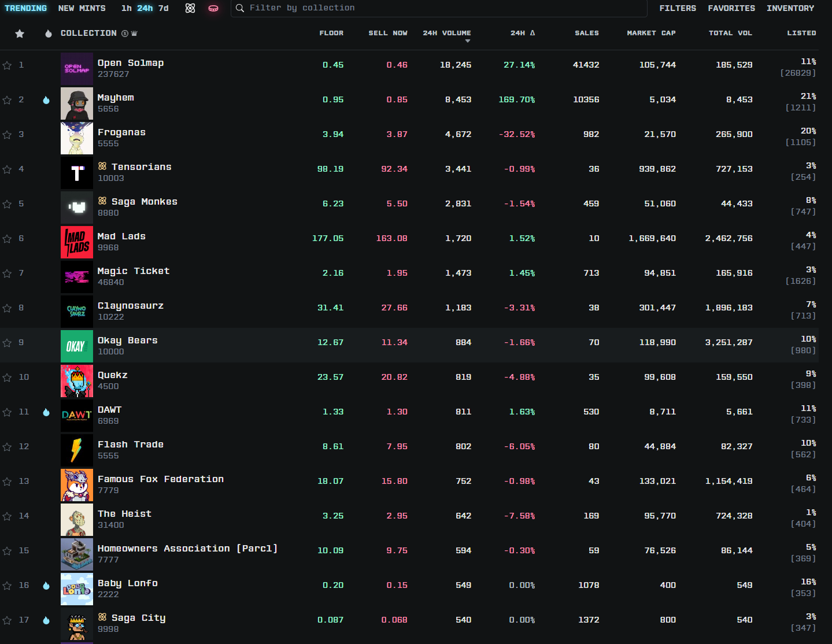The image size is (832, 644).
Task: Click Mayhem 24h change 169.70%
Action: 517,99
